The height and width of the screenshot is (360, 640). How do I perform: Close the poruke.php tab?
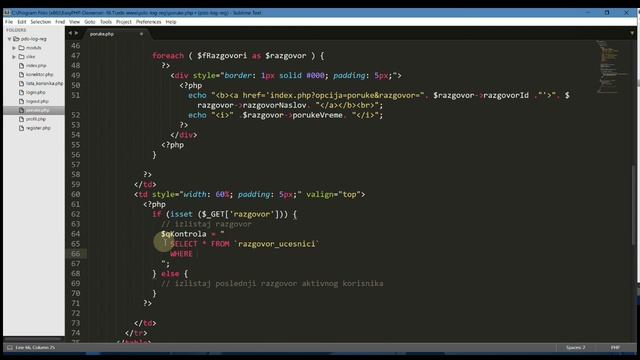pyautogui.click(x=141, y=34)
